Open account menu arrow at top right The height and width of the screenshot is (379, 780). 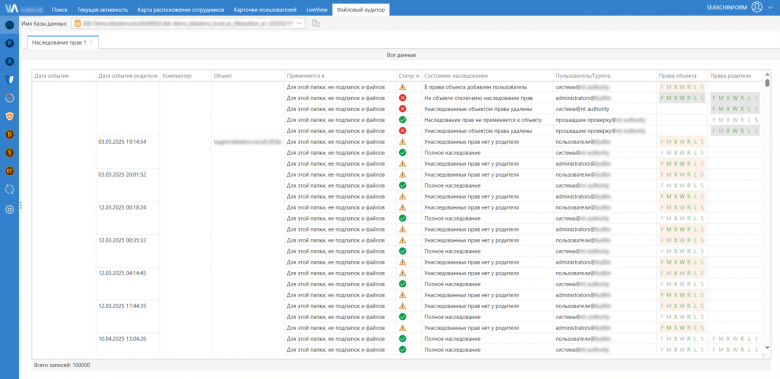coord(770,7)
